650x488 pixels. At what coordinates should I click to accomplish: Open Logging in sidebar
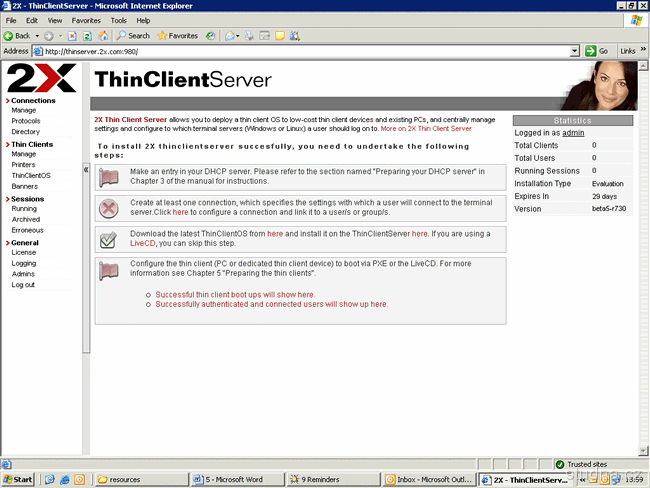tap(24, 264)
